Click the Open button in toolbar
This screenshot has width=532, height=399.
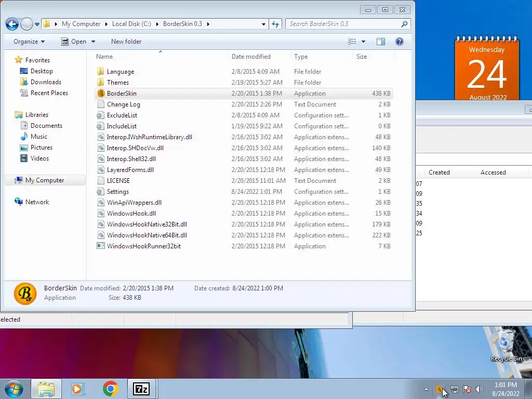point(74,42)
